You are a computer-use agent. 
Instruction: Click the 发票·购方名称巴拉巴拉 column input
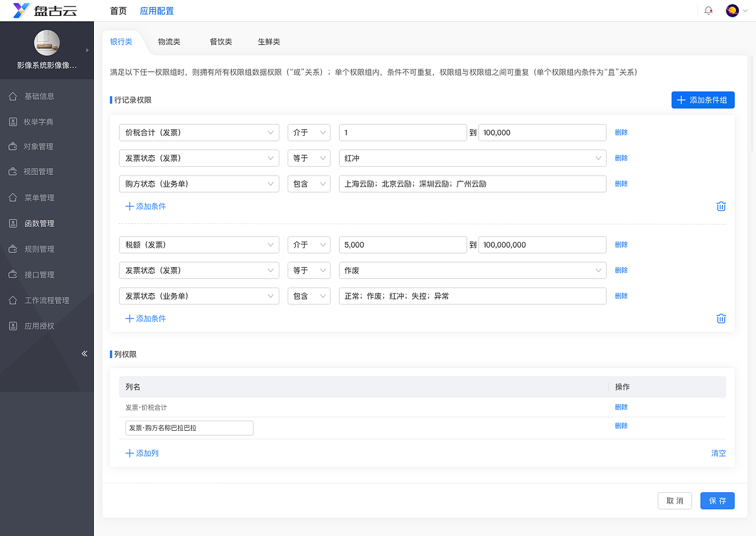click(x=189, y=428)
